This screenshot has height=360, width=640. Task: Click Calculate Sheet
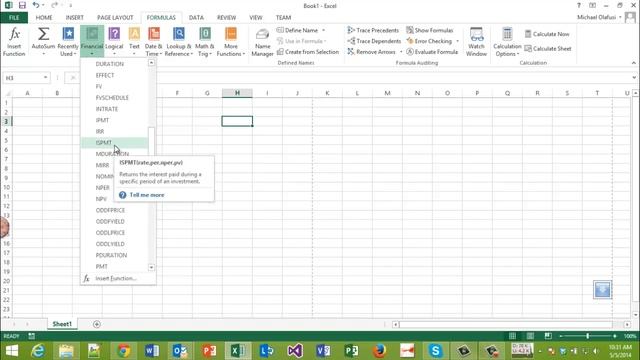tap(548, 49)
